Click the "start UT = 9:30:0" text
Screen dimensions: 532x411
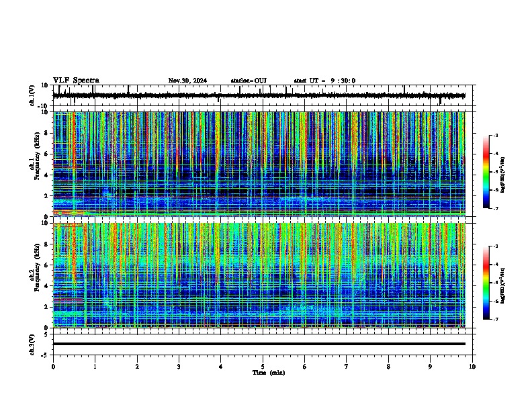(324, 81)
